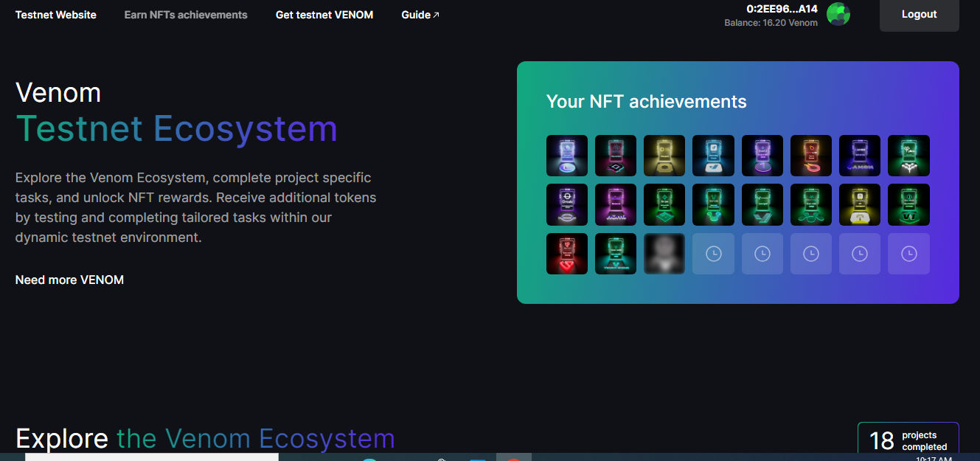Select the magenta wave-base NFT badge

click(616, 204)
